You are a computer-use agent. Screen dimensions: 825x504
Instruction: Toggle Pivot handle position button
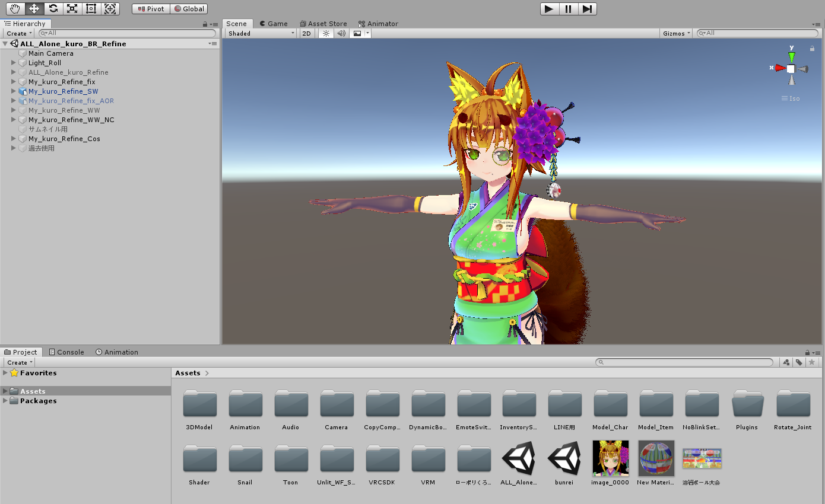[x=151, y=9]
